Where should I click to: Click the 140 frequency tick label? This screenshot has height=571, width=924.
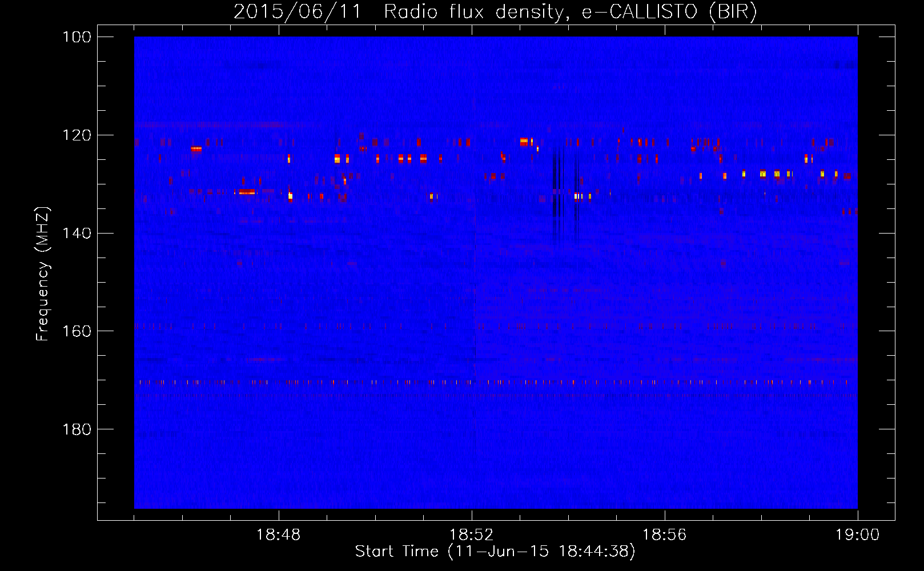(x=76, y=233)
